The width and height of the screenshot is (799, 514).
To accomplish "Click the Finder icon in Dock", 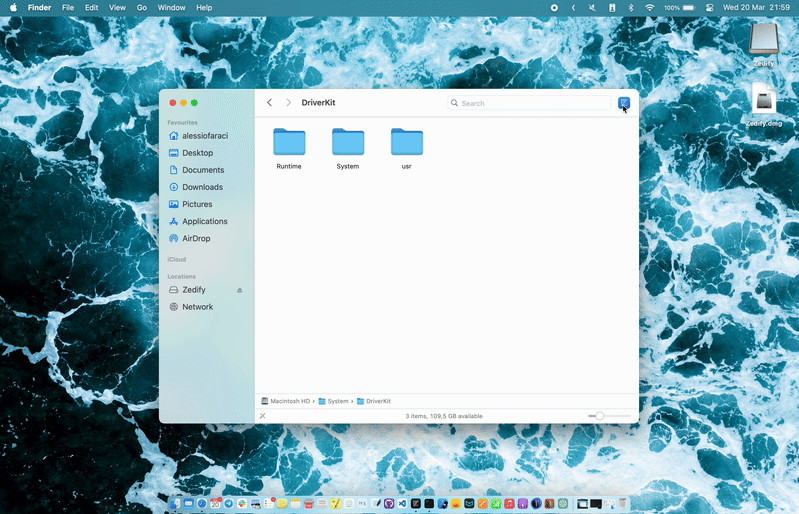I will coord(175,504).
